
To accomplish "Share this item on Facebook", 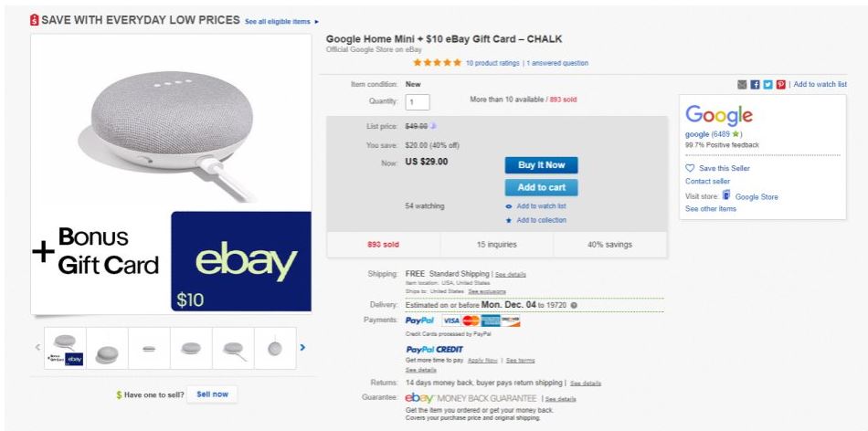I will point(755,85).
